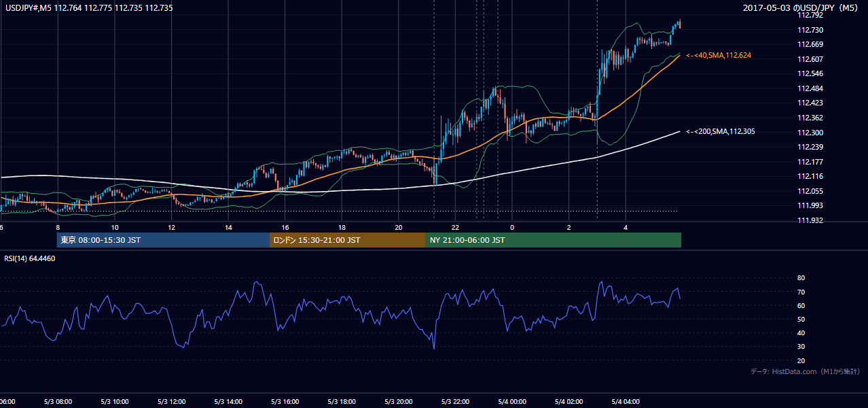Click the 200 SMA 112.305 white label
The image size is (868, 408).
tap(720, 132)
